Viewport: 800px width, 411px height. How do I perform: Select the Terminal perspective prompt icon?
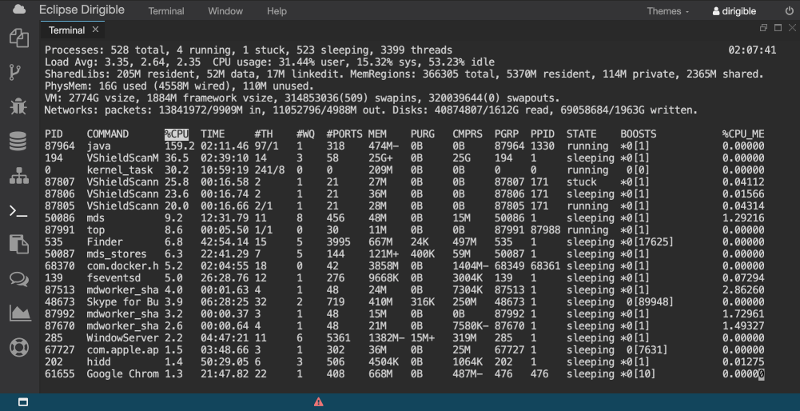tap(18, 211)
